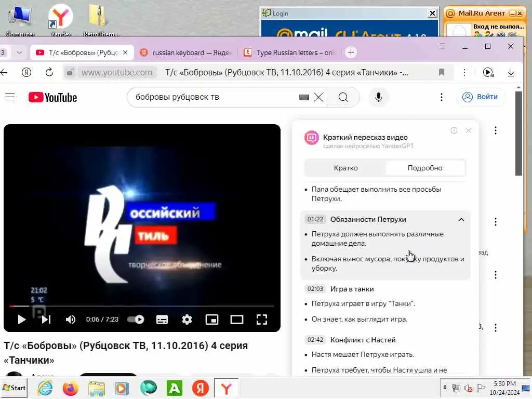The width and height of the screenshot is (532, 399).
Task: Show hidden system tray icons
Action: [x=445, y=387]
